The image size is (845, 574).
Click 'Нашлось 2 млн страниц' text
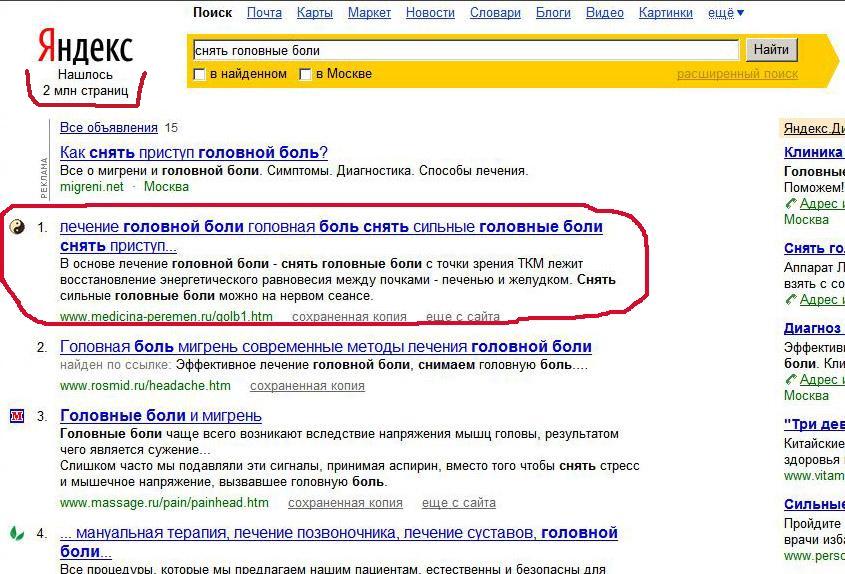(85, 82)
